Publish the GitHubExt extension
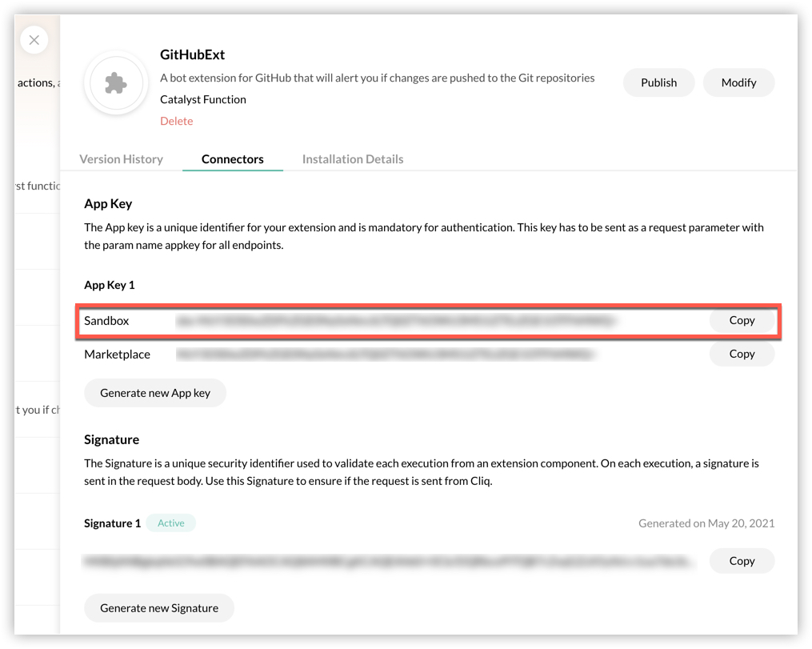Screen dimensions: 812x649 pos(658,82)
